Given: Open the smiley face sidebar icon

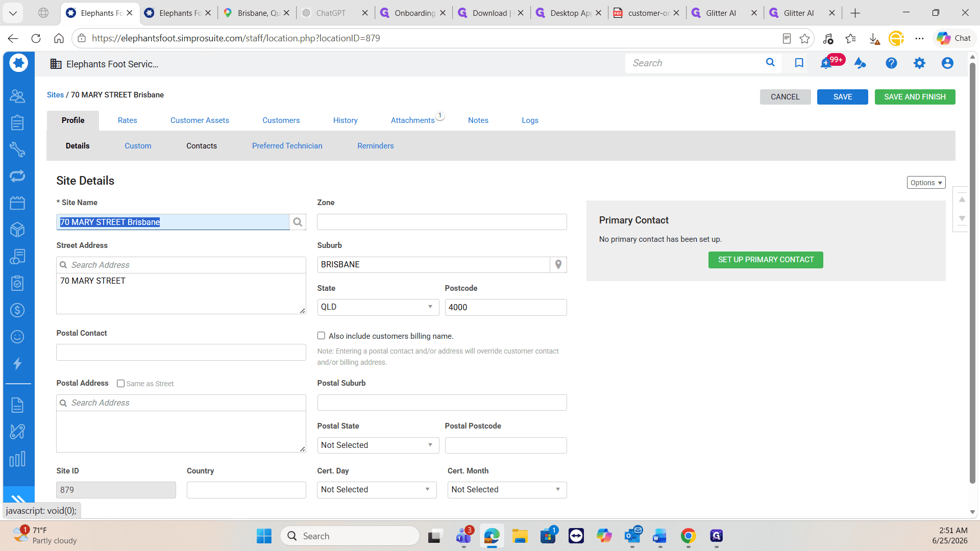Looking at the screenshot, I should point(17,337).
